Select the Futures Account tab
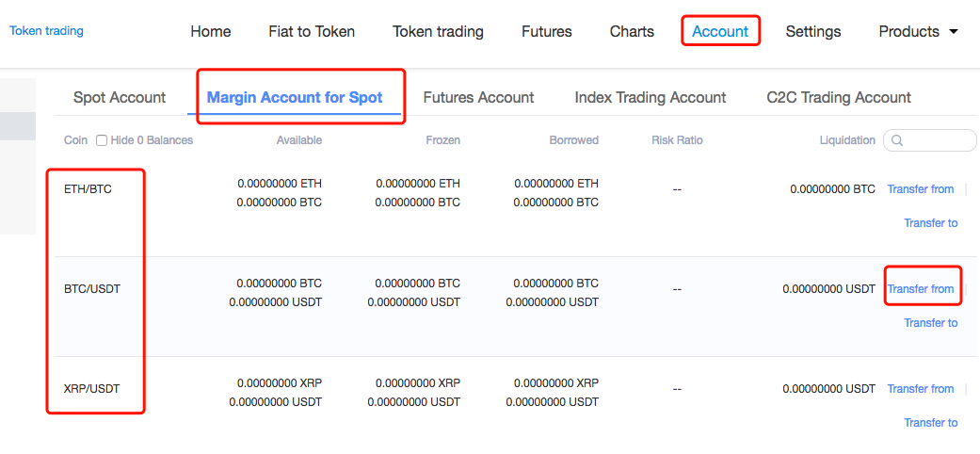980x454 pixels. (478, 98)
